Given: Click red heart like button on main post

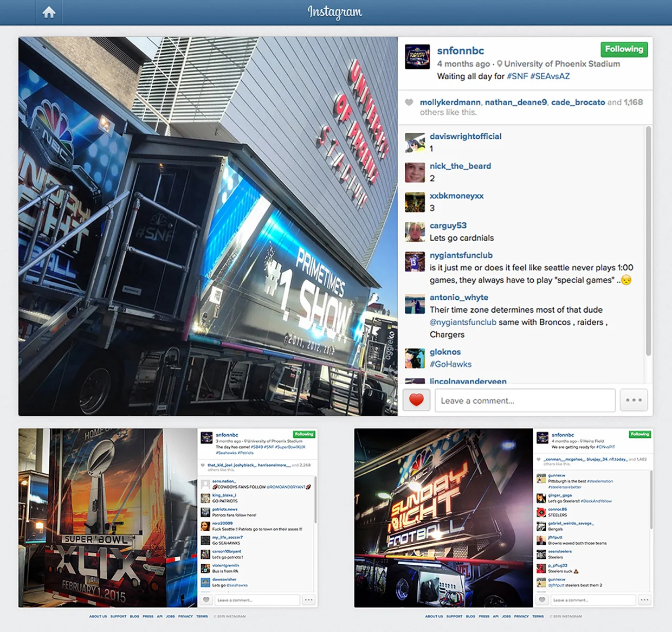Looking at the screenshot, I should 416,400.
